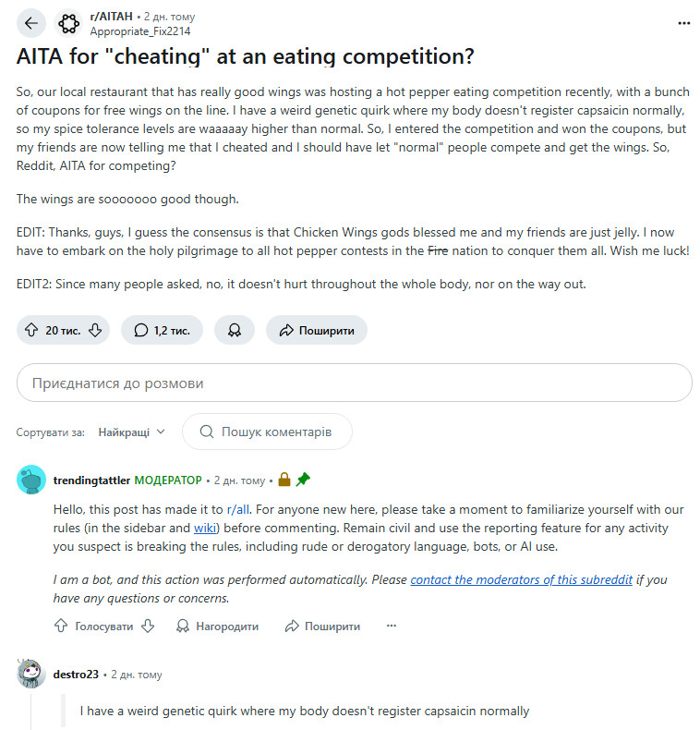Viewport: 700px width, 730px height.
Task: Open the 1,2 тис. comments button
Action: tap(162, 330)
